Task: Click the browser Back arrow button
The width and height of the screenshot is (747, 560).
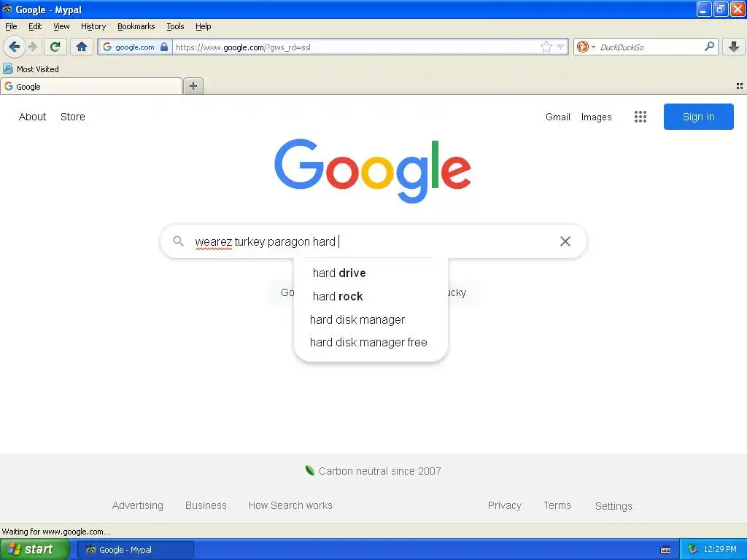Action: coord(15,47)
